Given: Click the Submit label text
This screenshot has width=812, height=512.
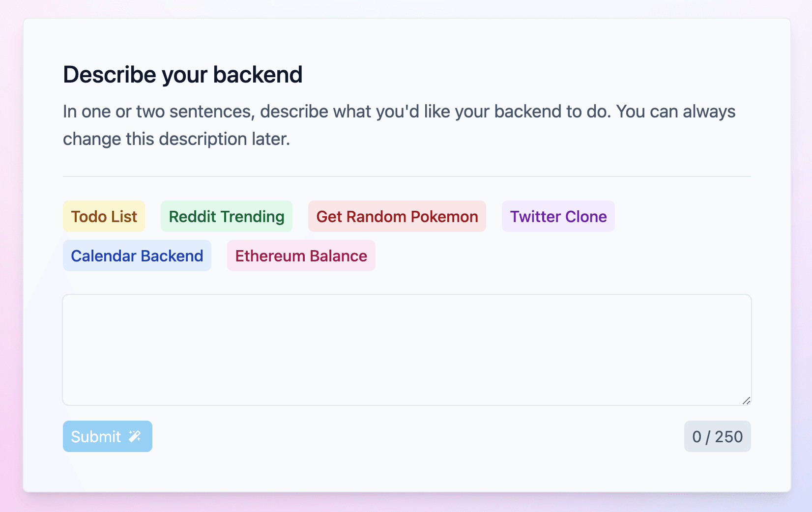Looking at the screenshot, I should [96, 436].
